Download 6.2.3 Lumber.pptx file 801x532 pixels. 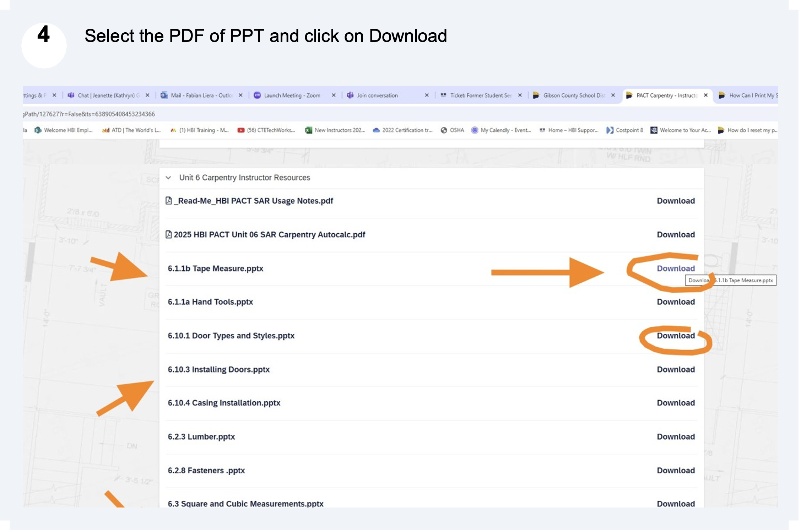[675, 436]
